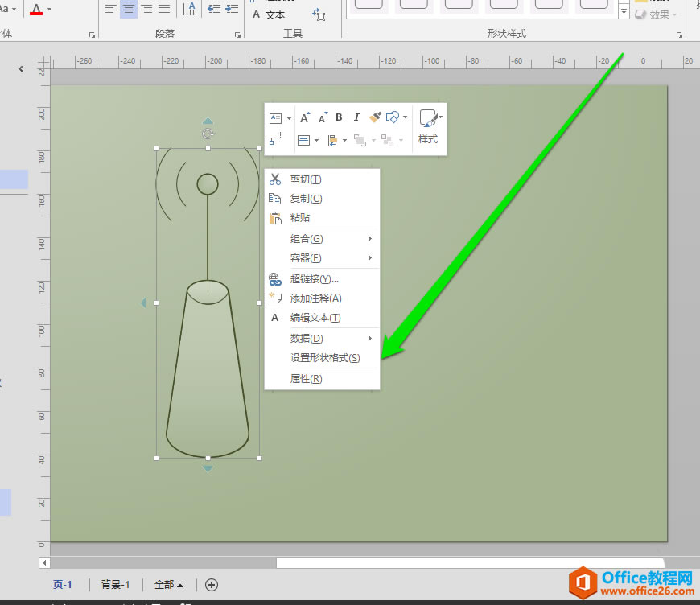Click the add new page plus button

click(x=211, y=585)
